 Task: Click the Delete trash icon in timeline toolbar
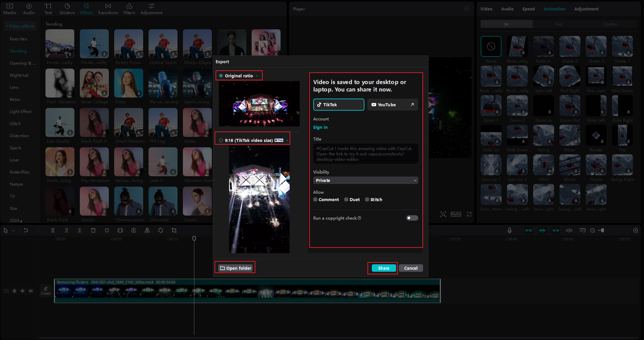click(93, 230)
